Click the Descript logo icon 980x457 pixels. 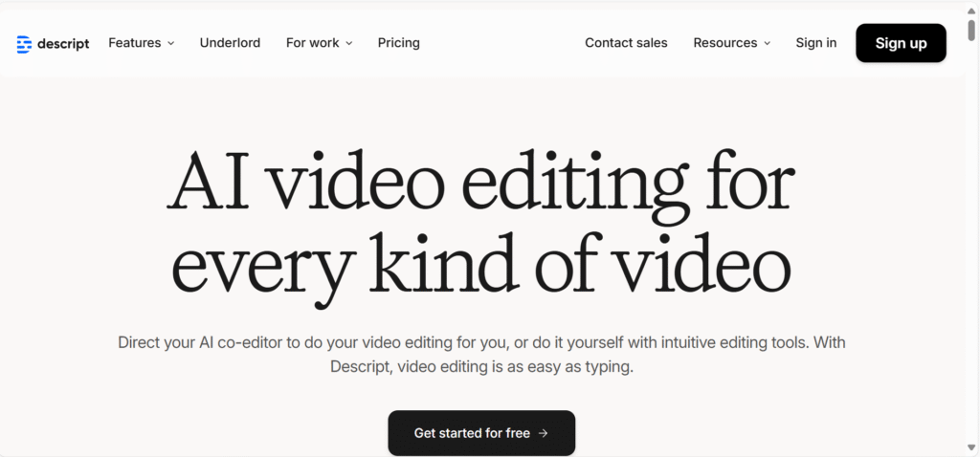tap(24, 43)
